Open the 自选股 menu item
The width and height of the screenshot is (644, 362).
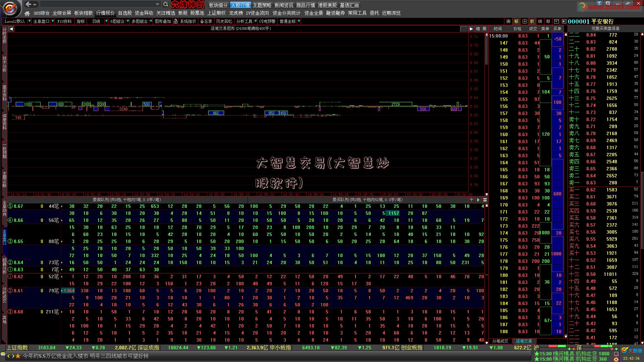click(125, 13)
